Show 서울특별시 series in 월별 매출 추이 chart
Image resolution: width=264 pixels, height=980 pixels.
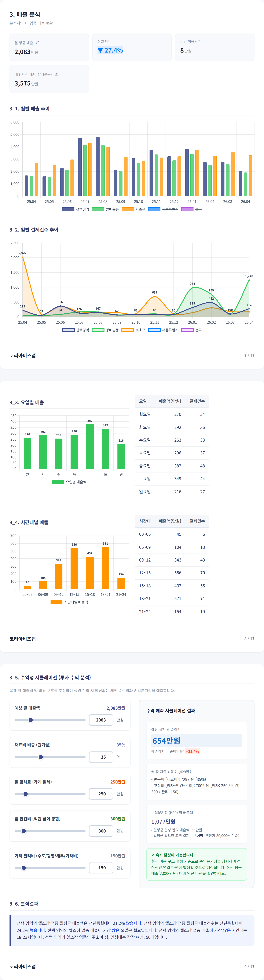(x=163, y=209)
